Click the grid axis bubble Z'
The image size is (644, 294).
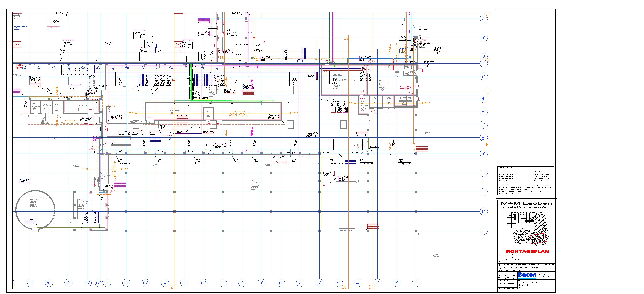483,18
